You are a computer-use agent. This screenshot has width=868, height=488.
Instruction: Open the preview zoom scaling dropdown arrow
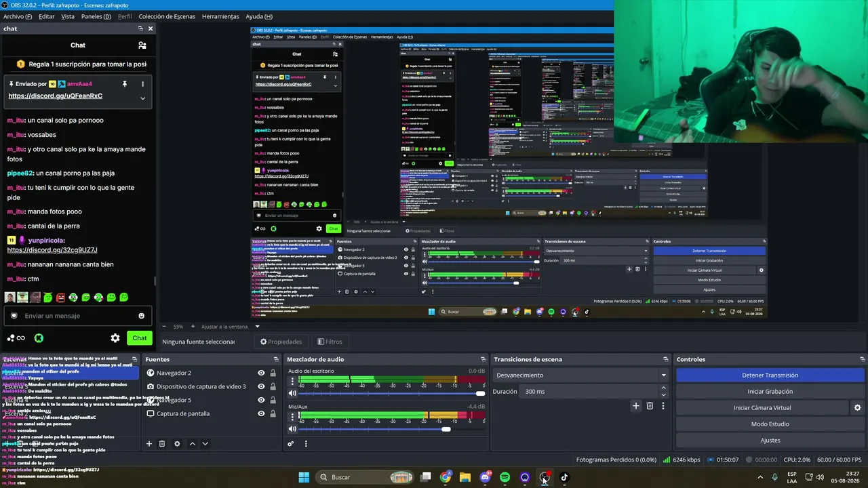(x=257, y=327)
